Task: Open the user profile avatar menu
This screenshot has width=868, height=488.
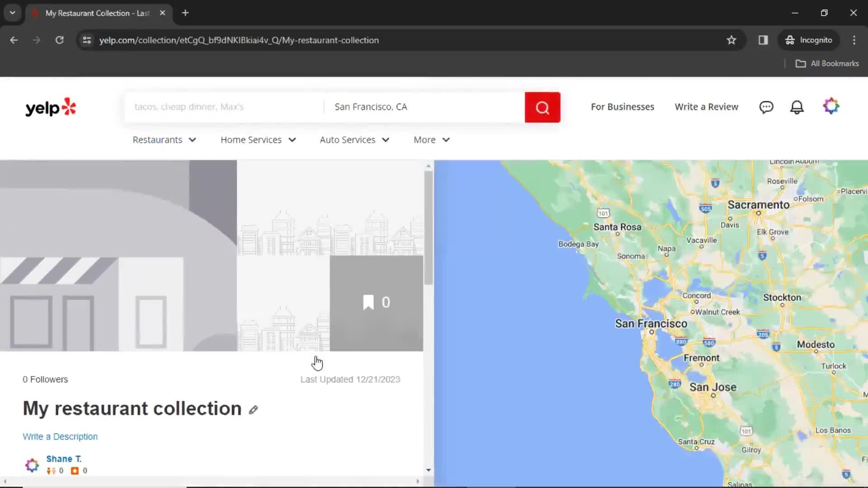Action: pyautogui.click(x=831, y=106)
